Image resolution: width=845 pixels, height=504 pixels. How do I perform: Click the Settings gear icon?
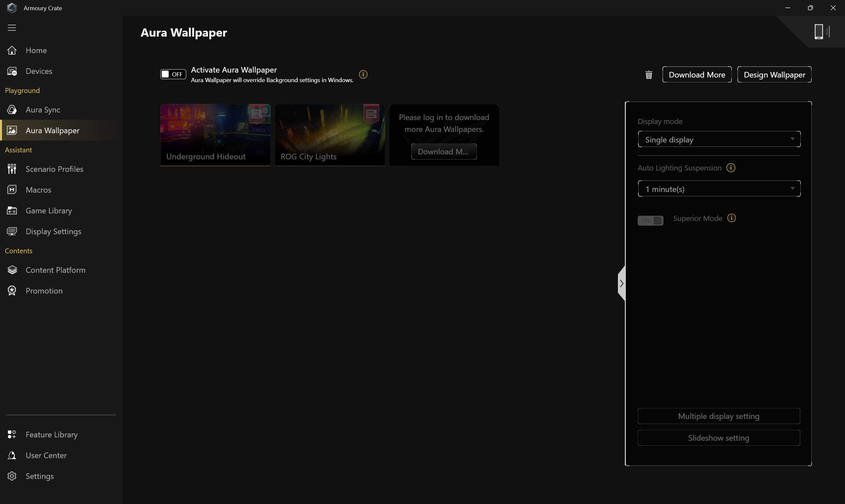coord(12,476)
